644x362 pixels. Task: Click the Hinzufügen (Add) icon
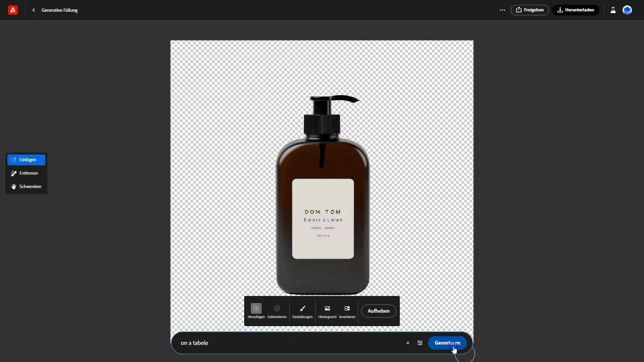click(x=256, y=308)
